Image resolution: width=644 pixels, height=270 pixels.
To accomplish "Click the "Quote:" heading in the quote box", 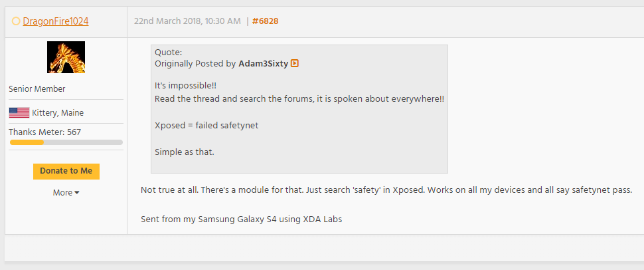I will click(168, 53).
